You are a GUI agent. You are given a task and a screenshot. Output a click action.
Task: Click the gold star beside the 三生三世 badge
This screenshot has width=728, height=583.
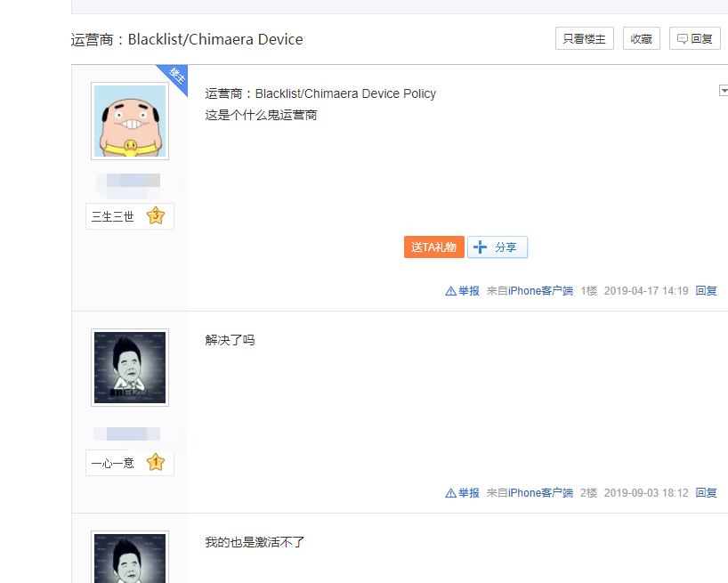point(157,215)
